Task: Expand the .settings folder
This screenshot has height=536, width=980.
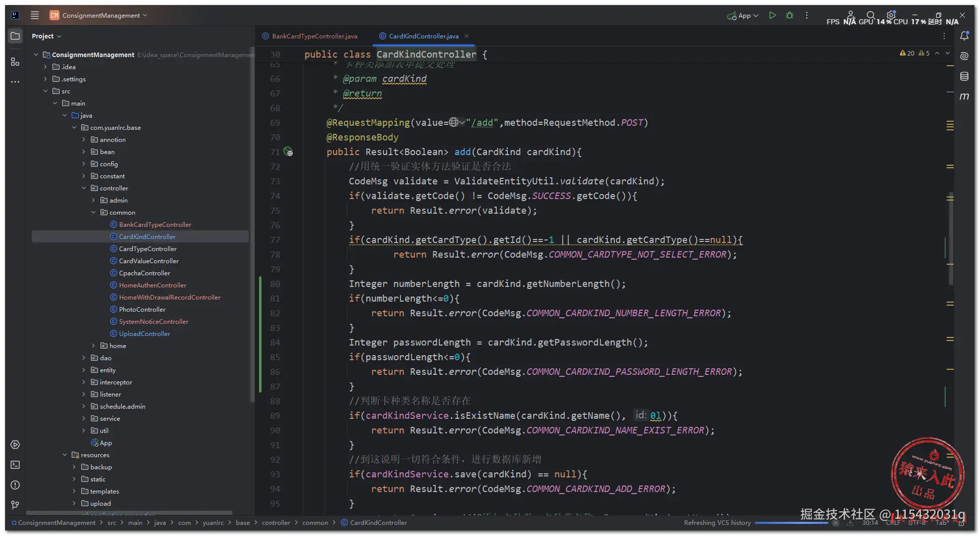Action: (x=45, y=79)
